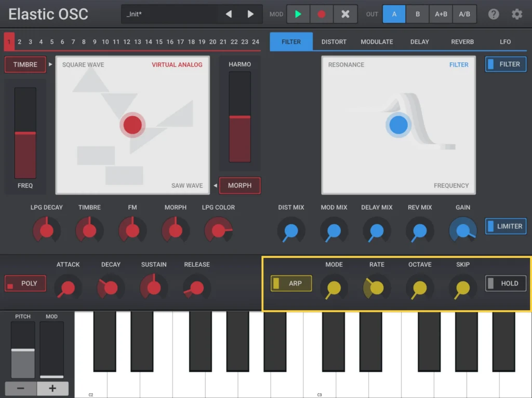Open help via question mark icon
Image resolution: width=532 pixels, height=398 pixels.
(494, 14)
